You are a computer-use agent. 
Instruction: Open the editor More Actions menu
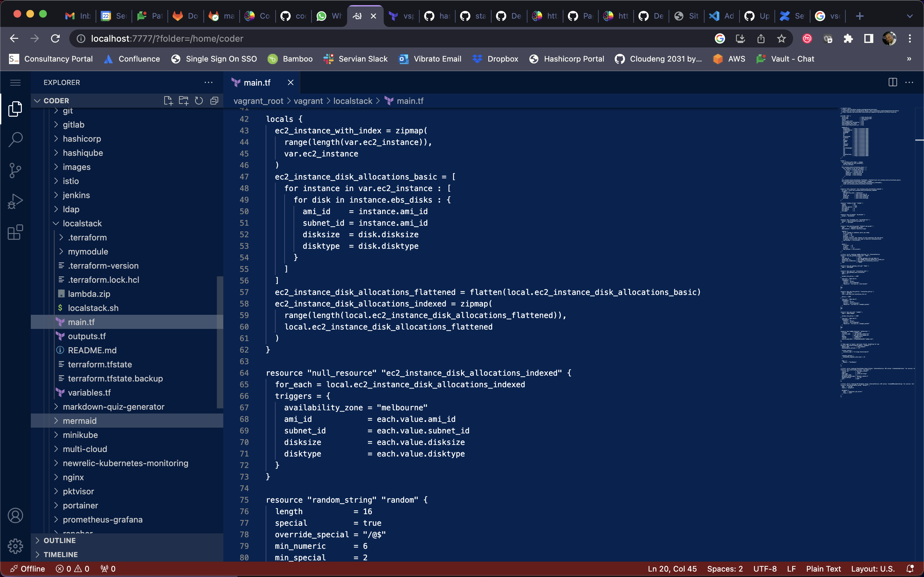910,82
